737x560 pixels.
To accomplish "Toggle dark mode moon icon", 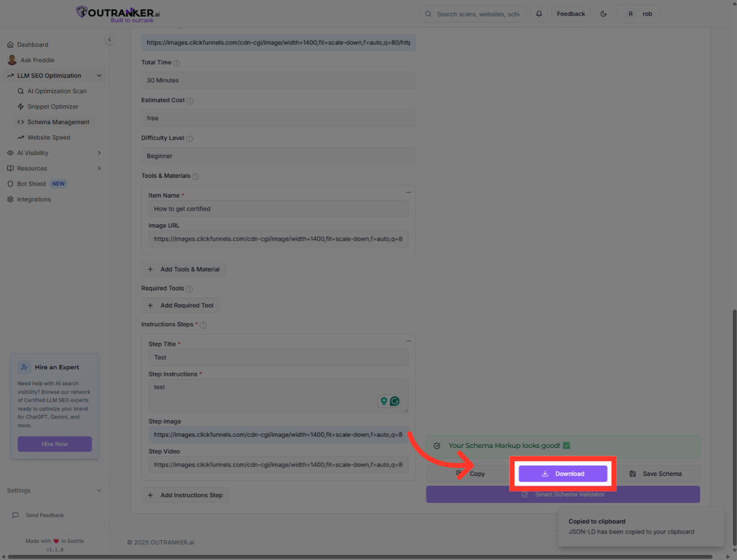I will (x=603, y=14).
